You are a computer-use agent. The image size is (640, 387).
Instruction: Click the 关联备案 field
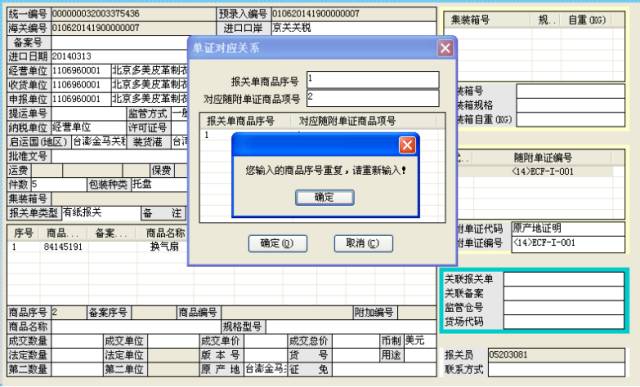tap(564, 294)
